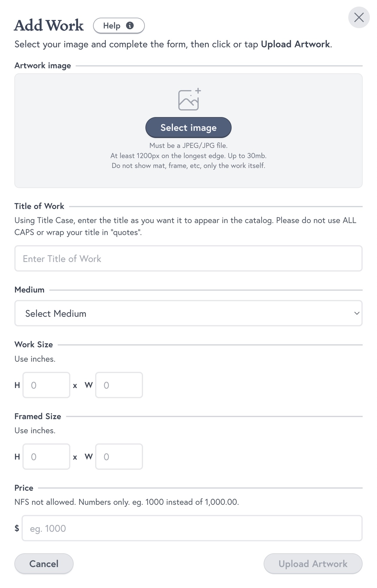377x588 pixels.
Task: Click the Upload Artwork button
Action: (x=313, y=564)
